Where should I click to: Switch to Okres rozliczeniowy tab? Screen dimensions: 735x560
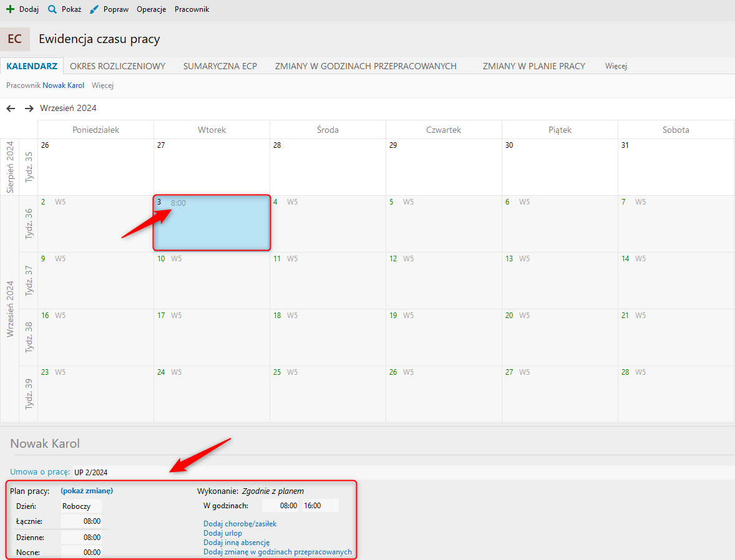pyautogui.click(x=117, y=66)
